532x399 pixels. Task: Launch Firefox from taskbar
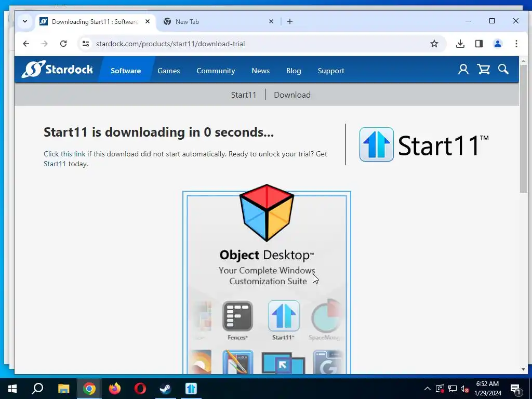pos(115,389)
